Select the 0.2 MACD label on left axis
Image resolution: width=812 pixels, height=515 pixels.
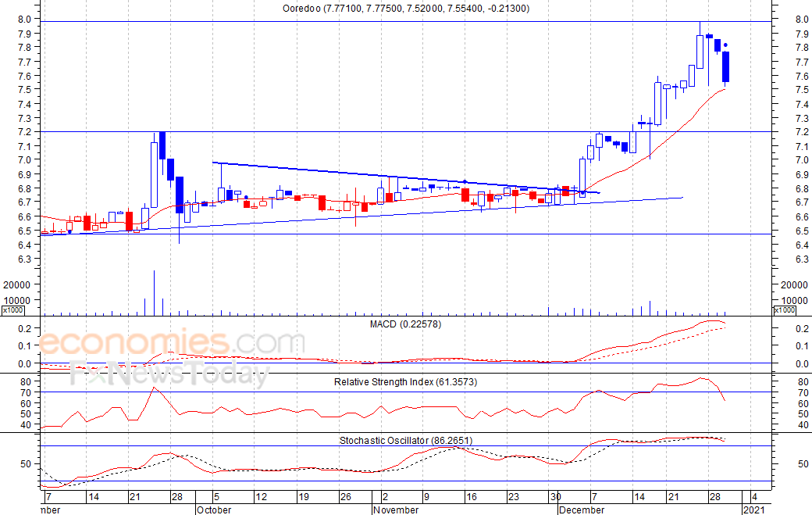(25, 328)
